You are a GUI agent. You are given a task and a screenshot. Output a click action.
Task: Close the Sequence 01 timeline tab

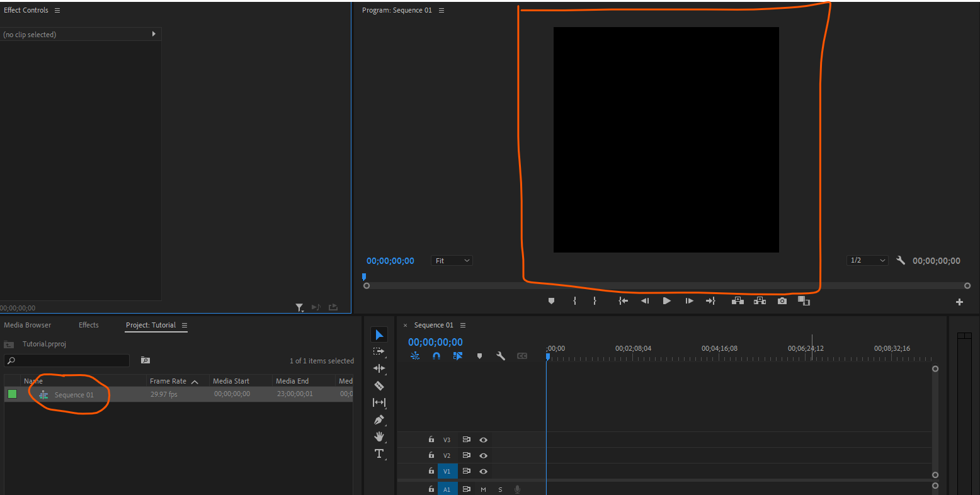click(x=405, y=326)
